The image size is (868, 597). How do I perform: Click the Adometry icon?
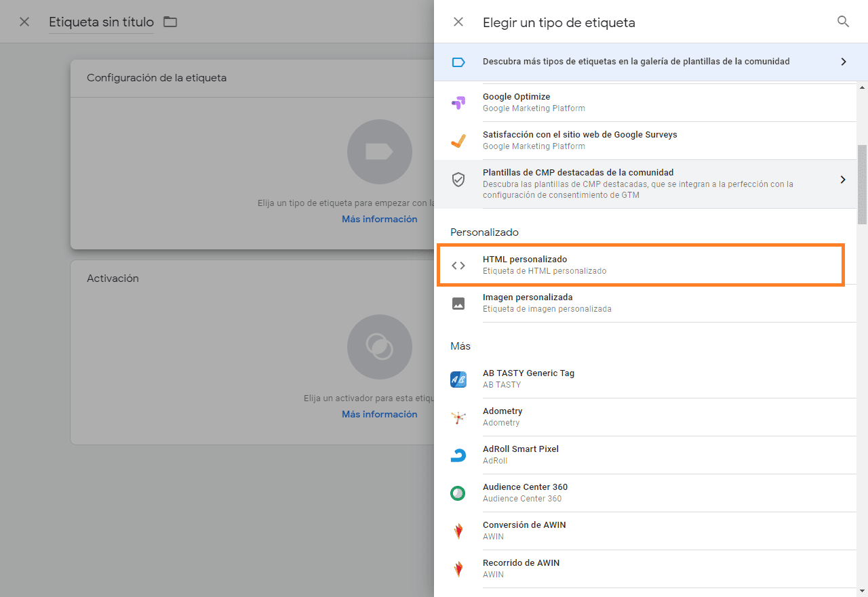(x=458, y=417)
